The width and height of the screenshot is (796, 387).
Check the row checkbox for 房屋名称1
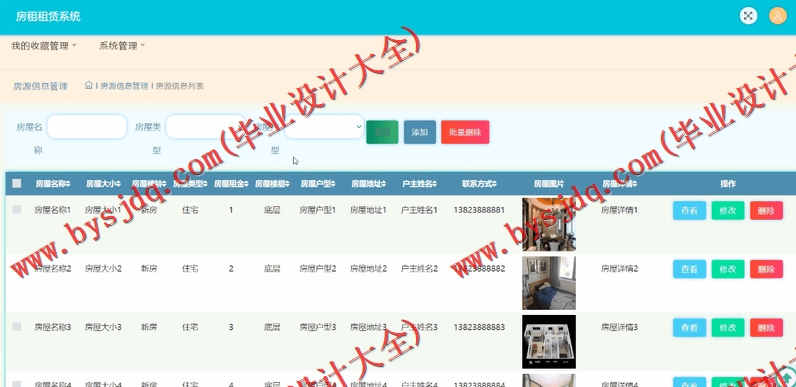[x=17, y=209]
